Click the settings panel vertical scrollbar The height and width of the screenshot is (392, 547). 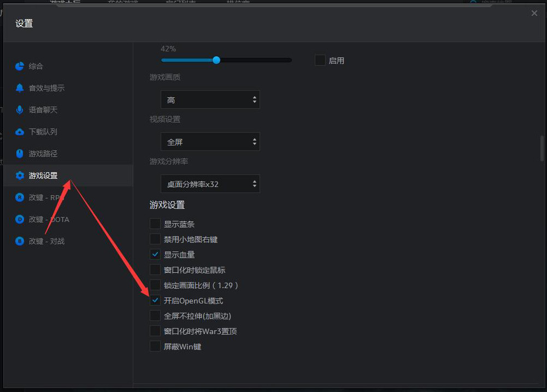(542, 148)
